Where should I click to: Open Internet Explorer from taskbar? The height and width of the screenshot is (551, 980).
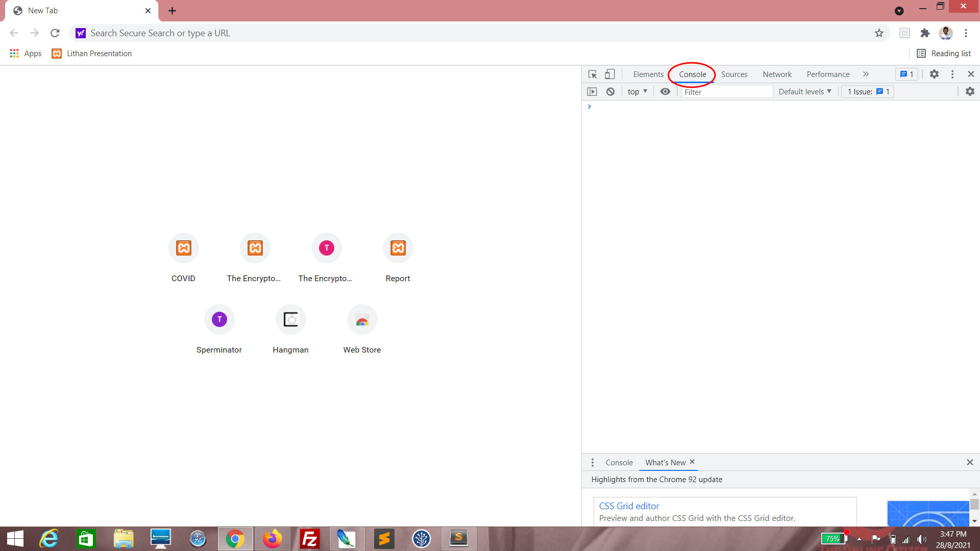[50, 539]
